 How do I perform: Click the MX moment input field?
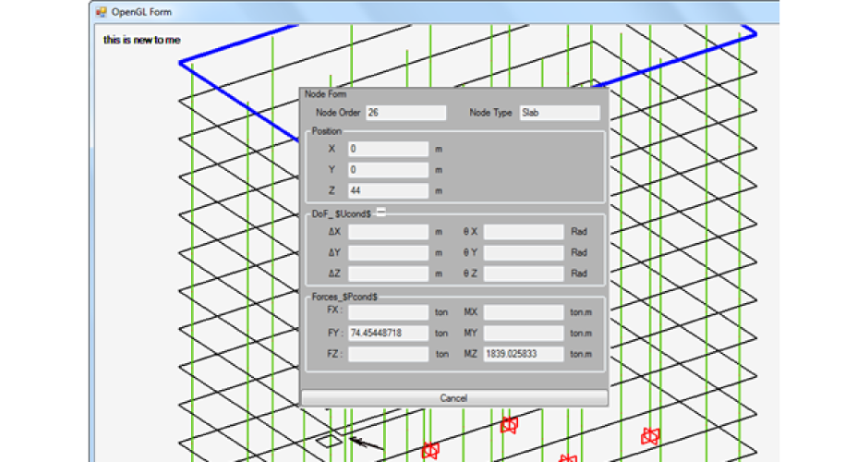(524, 312)
